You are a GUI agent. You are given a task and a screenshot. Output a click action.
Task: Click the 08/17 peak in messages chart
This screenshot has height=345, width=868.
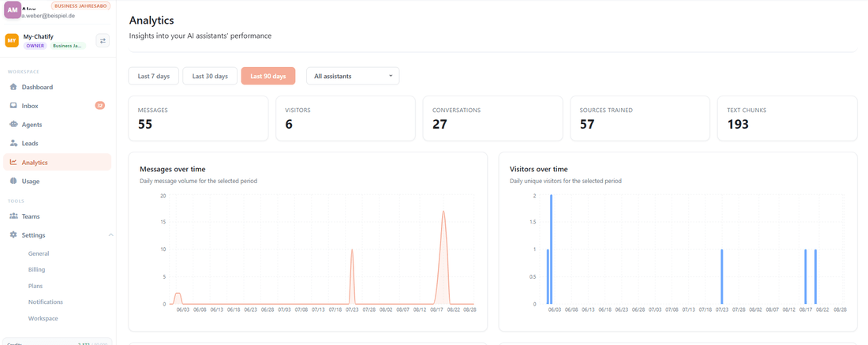(443, 212)
